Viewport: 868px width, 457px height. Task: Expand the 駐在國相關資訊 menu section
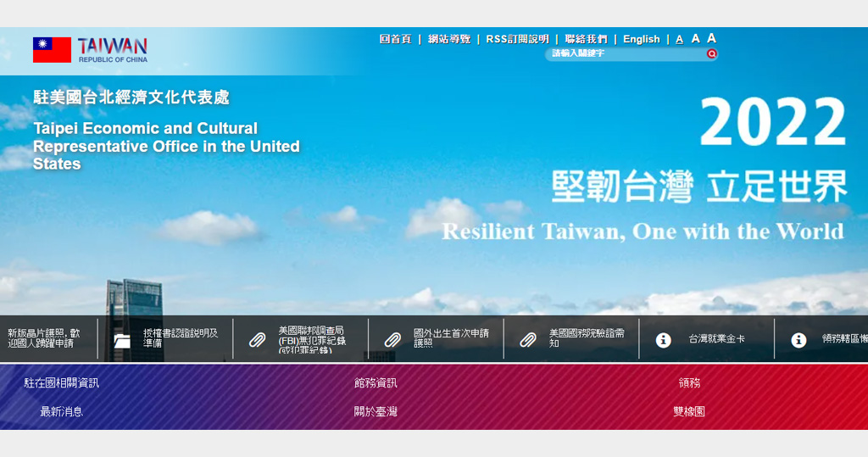(62, 383)
